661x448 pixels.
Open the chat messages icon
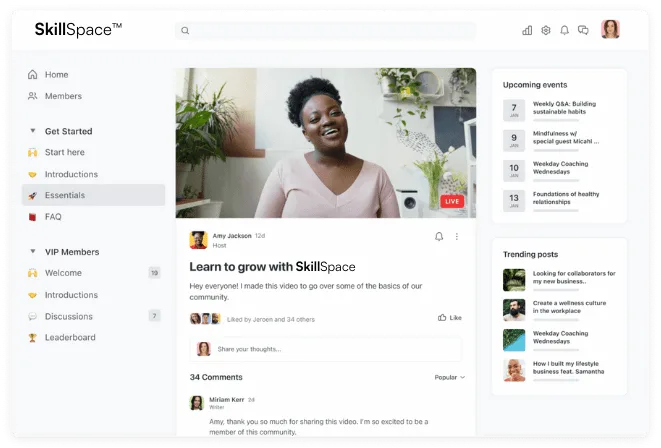tap(583, 30)
